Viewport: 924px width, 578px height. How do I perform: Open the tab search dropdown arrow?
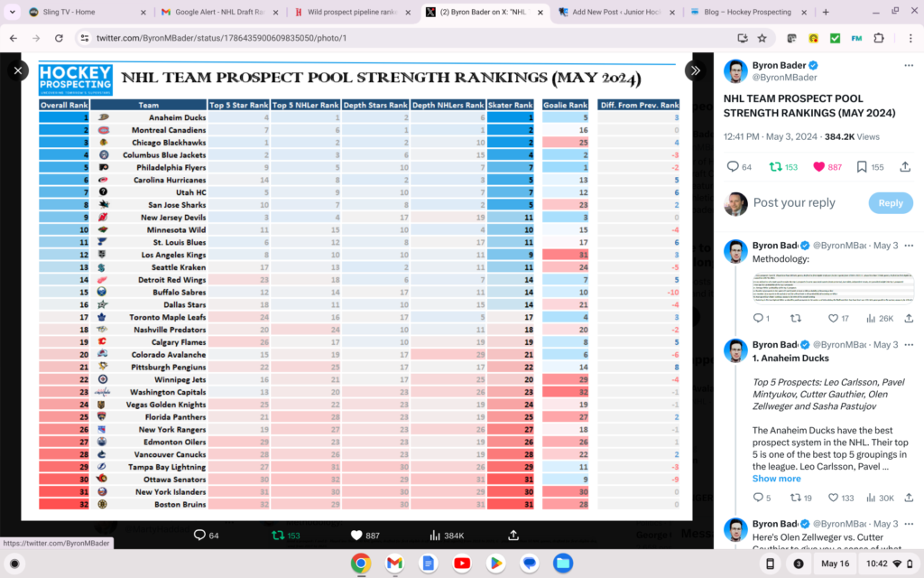pyautogui.click(x=13, y=12)
